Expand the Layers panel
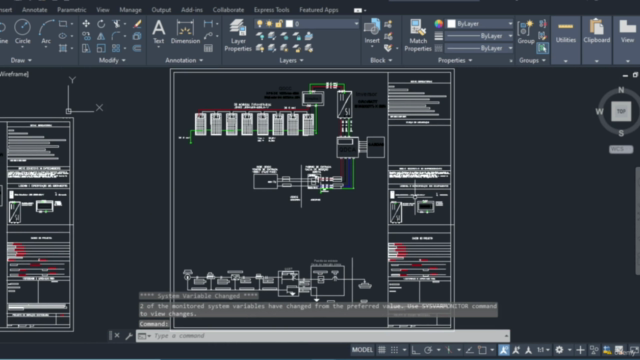The width and height of the screenshot is (640, 360). click(x=291, y=60)
